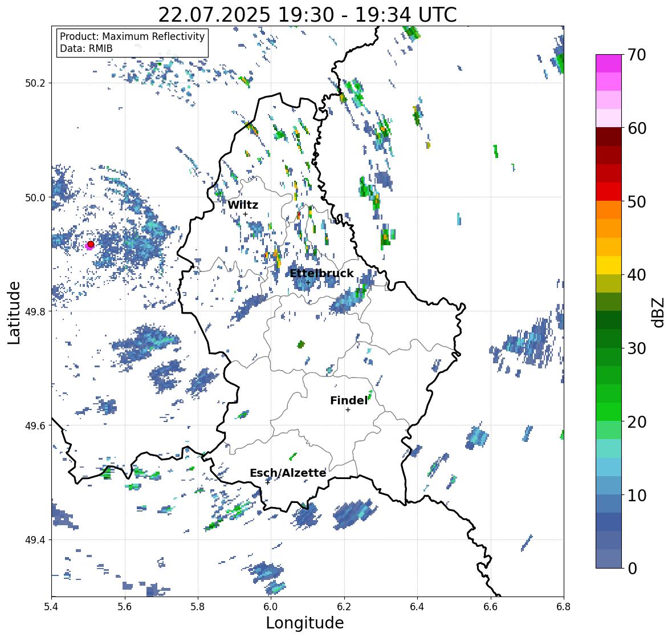
Task: Click the isolated green echo in central Luxembourg
Action: 301,344
